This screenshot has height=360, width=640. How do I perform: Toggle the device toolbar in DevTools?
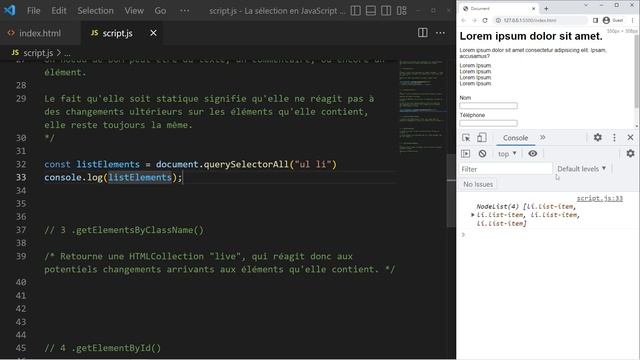click(x=482, y=138)
